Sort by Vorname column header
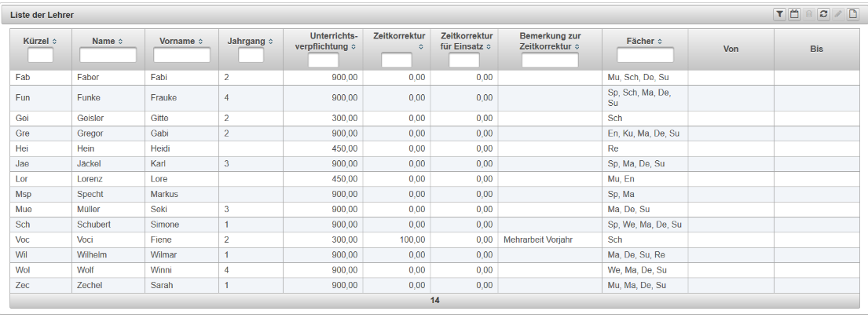 pyautogui.click(x=181, y=41)
